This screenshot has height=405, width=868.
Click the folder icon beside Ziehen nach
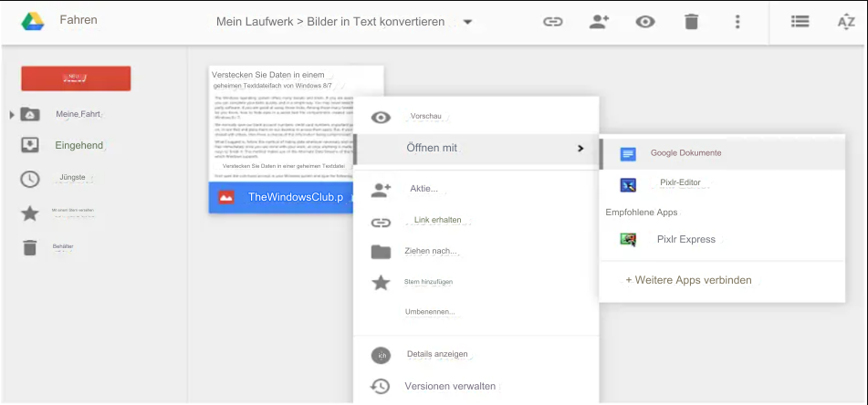[x=381, y=252]
